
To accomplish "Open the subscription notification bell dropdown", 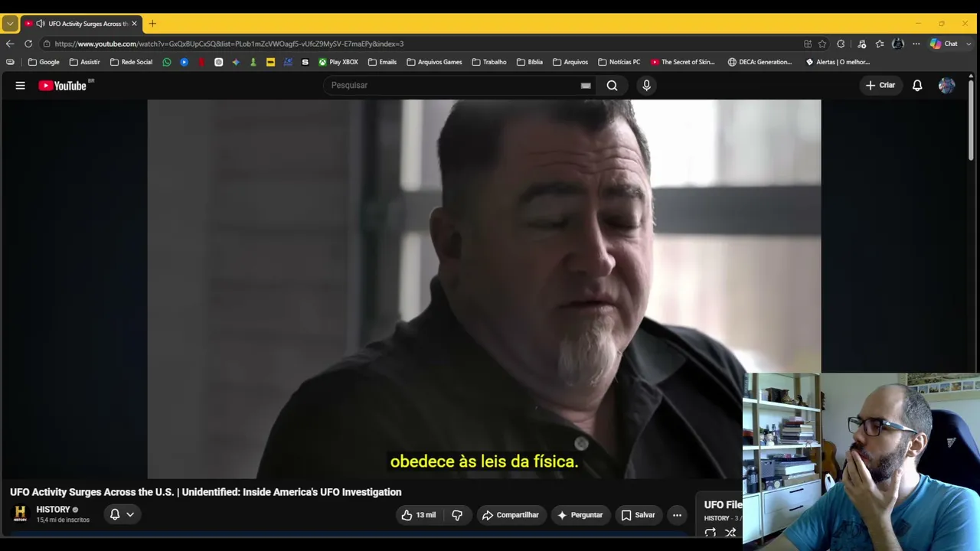I will pos(122,514).
